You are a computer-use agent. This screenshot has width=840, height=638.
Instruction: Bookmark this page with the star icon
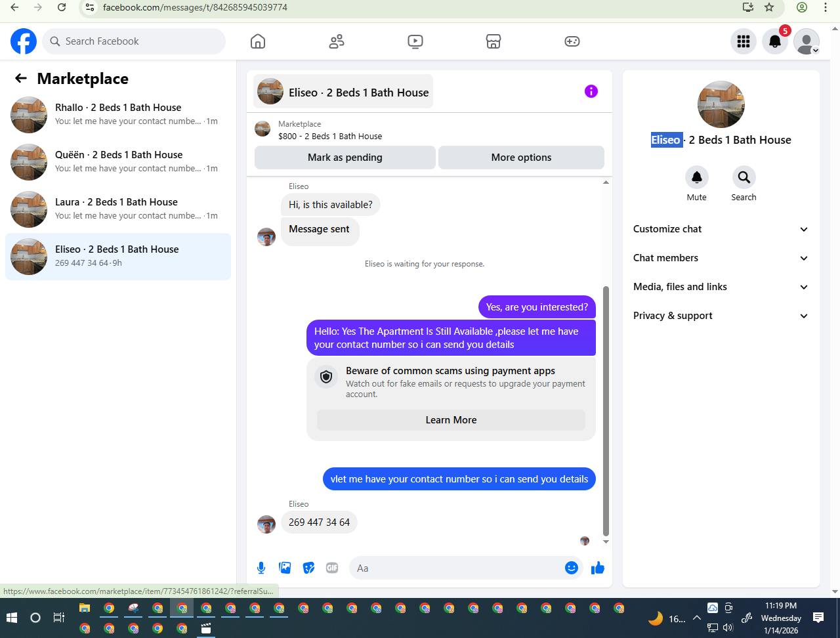[770, 7]
